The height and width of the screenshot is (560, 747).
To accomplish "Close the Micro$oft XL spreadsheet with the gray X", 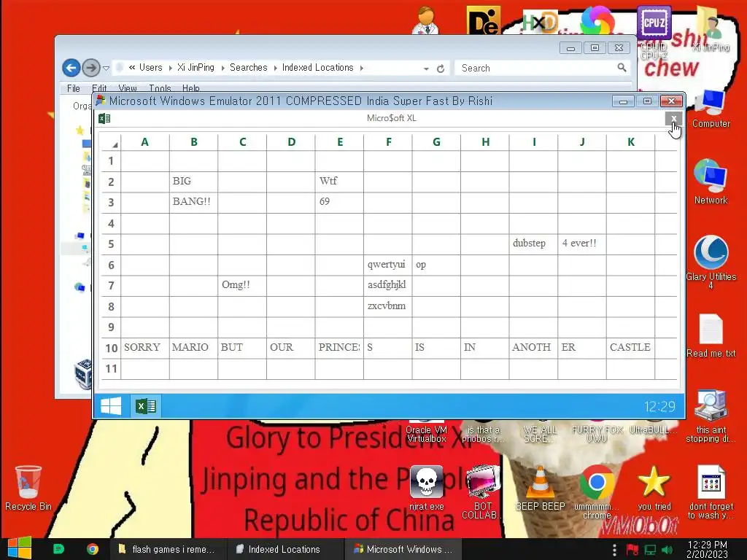I will 673,119.
